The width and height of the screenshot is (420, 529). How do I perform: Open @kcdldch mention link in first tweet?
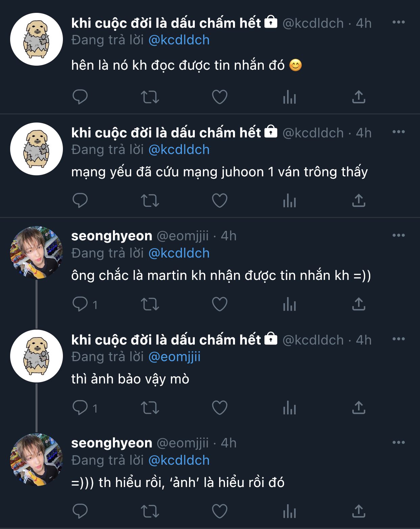click(179, 40)
